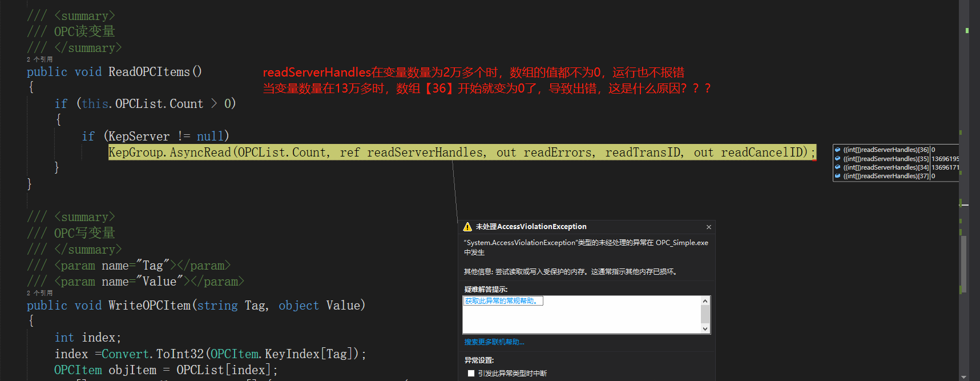Click the code editor vertical scrollbar thumb
Viewport: 980px width, 381px height.
(x=964, y=263)
